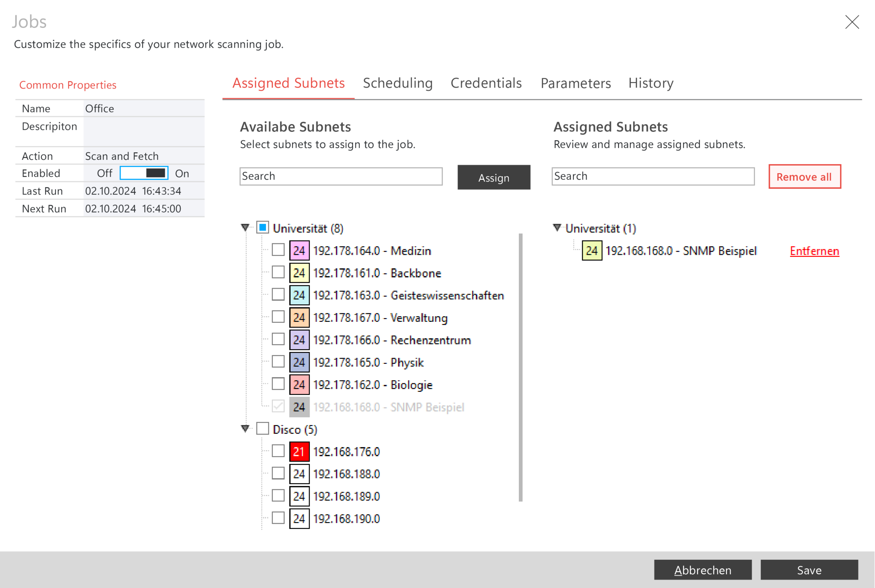This screenshot has height=588, width=875.
Task: Click the pink 24 badge for Medizin
Action: coord(299,250)
